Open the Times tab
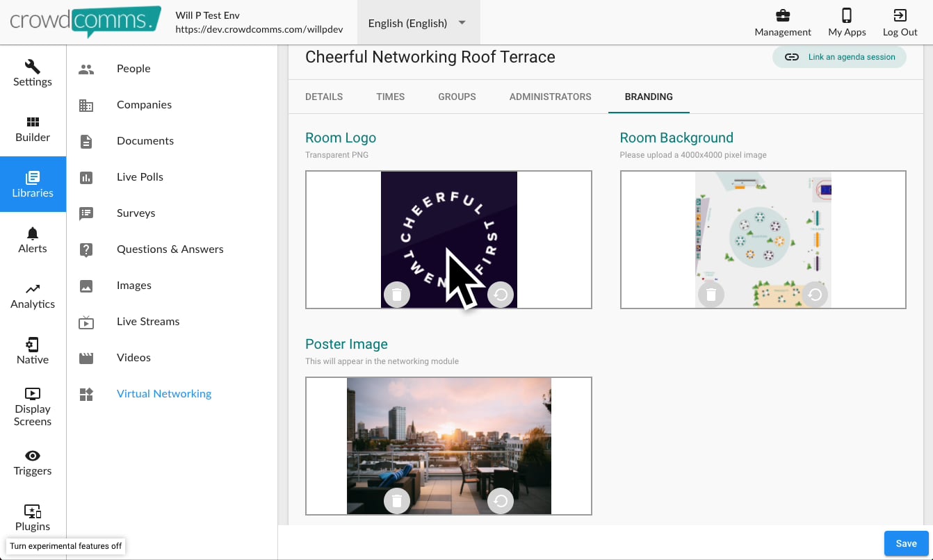 coord(390,97)
